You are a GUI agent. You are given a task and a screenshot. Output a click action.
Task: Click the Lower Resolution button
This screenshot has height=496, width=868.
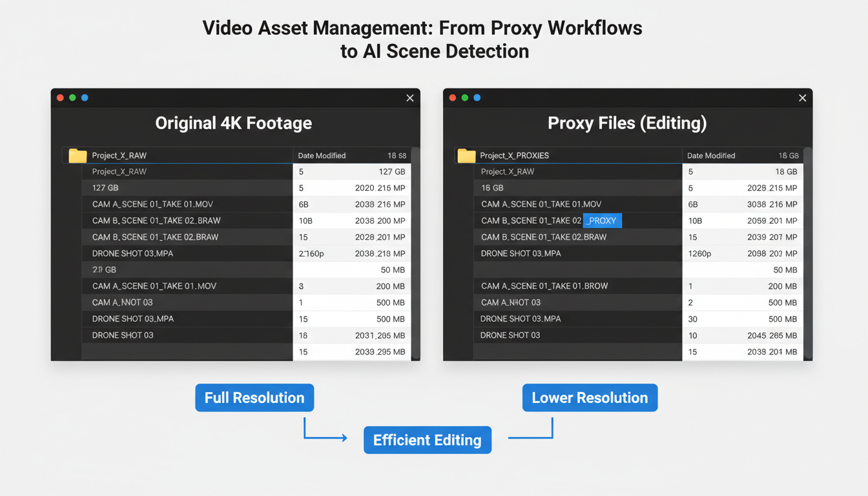(590, 398)
